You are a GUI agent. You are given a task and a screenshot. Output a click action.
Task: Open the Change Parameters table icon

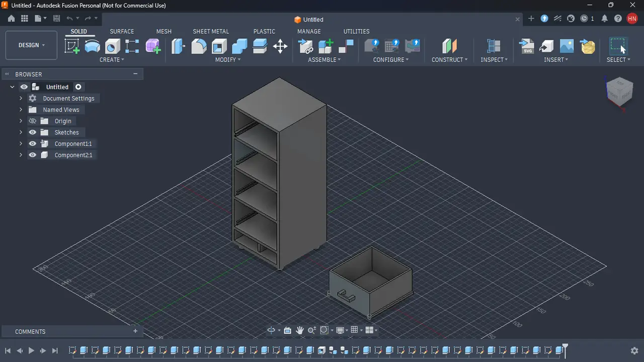pos(392,46)
